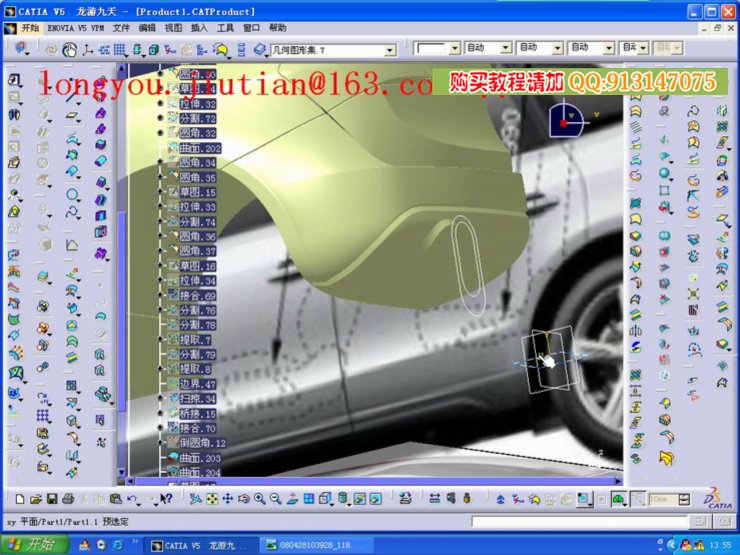Click the Save icon in bottom toolbar
Image resolution: width=740 pixels, height=555 pixels.
pyautogui.click(x=51, y=498)
